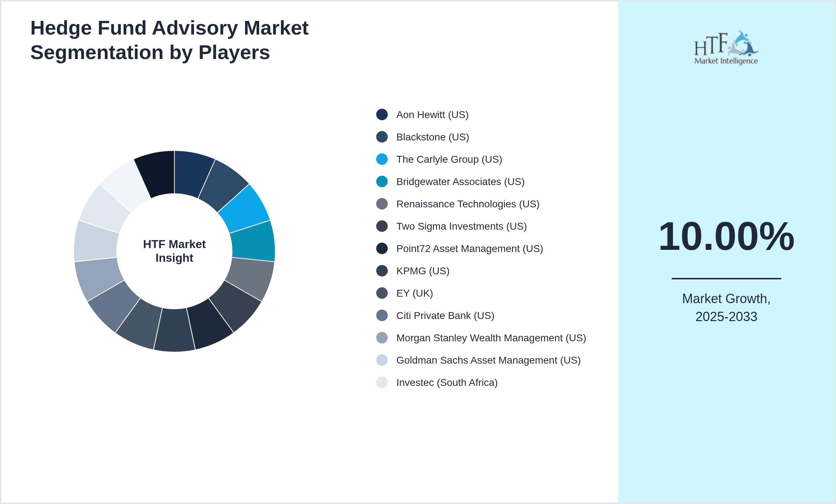This screenshot has height=504, width=836.
Task: Select the KPMG legend dot
Action: pos(382,271)
